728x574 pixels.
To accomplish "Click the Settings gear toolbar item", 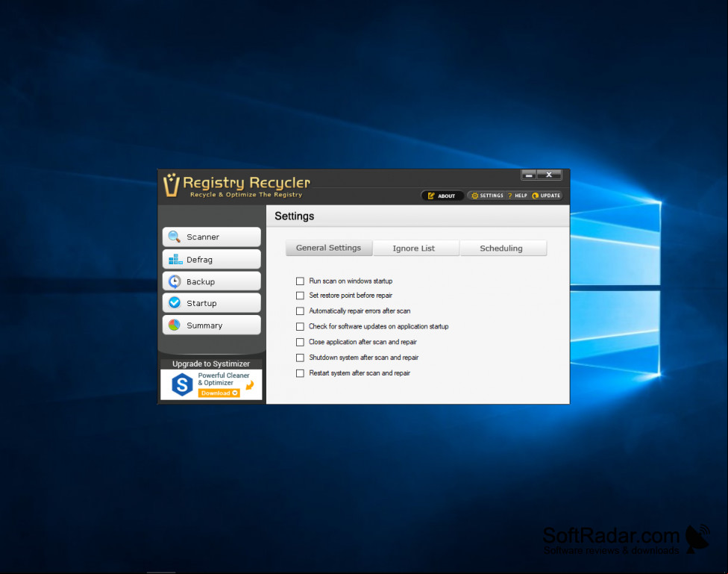I will pyautogui.click(x=488, y=196).
